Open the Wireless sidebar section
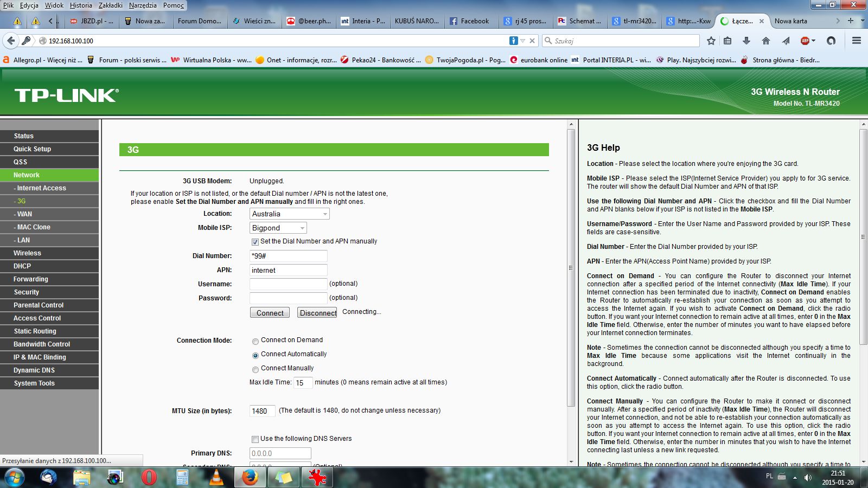This screenshot has height=488, width=868. (x=49, y=253)
